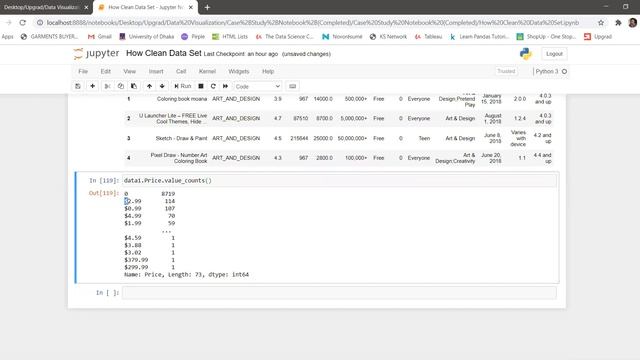640x360 pixels.
Task: Open the File menu
Action: [83, 71]
